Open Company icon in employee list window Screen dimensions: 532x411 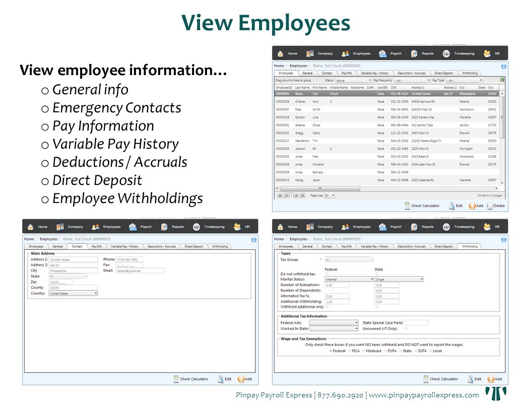pyautogui.click(x=310, y=53)
